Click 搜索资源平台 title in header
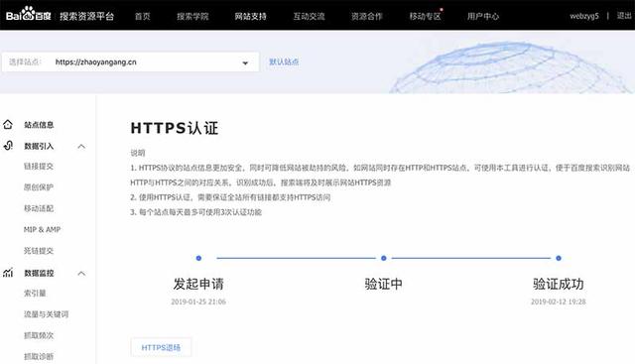 87,16
